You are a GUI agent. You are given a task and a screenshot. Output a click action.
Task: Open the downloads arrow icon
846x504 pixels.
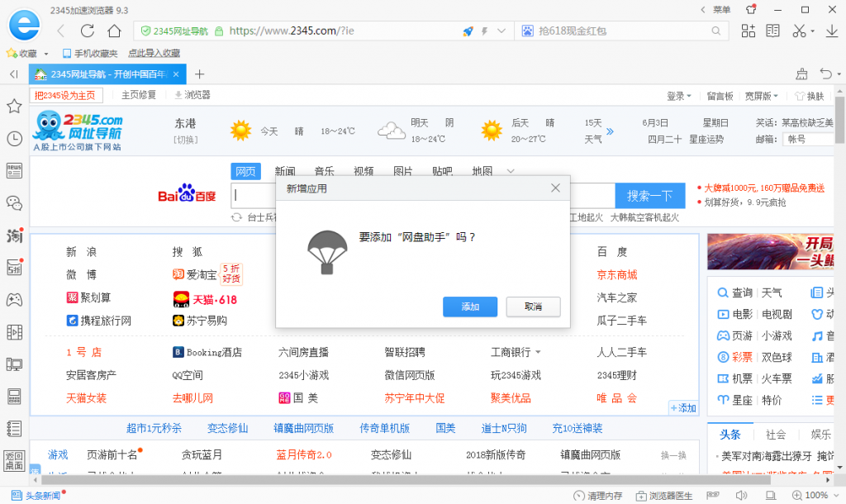pos(831,31)
